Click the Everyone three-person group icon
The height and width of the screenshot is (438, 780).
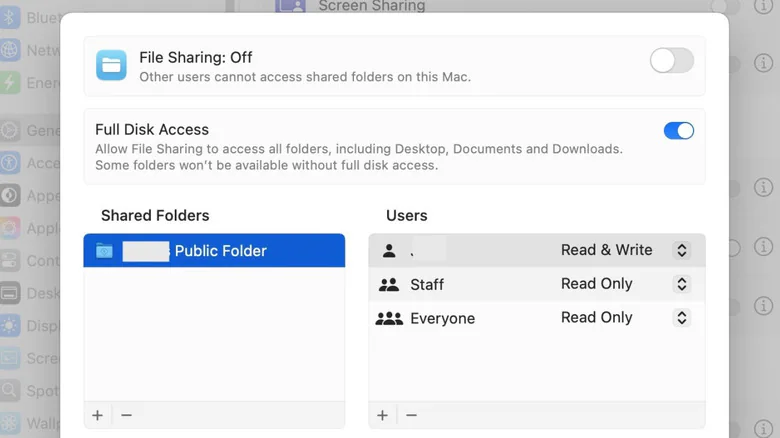pos(389,318)
